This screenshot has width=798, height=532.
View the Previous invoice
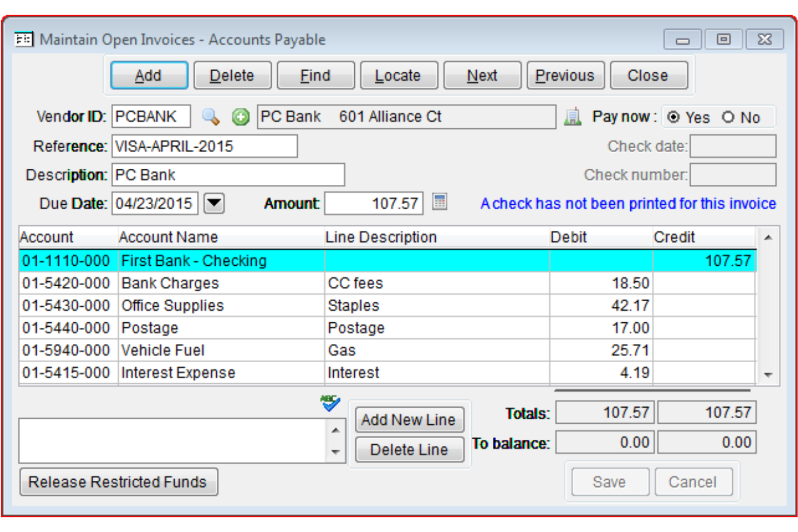coord(565,75)
